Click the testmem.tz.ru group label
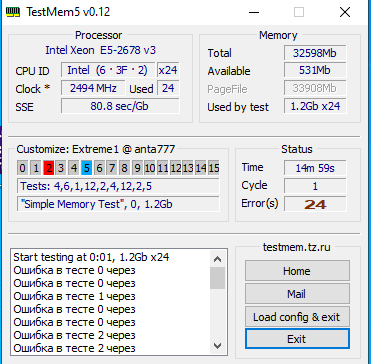This screenshot has height=364, width=371. [x=297, y=247]
